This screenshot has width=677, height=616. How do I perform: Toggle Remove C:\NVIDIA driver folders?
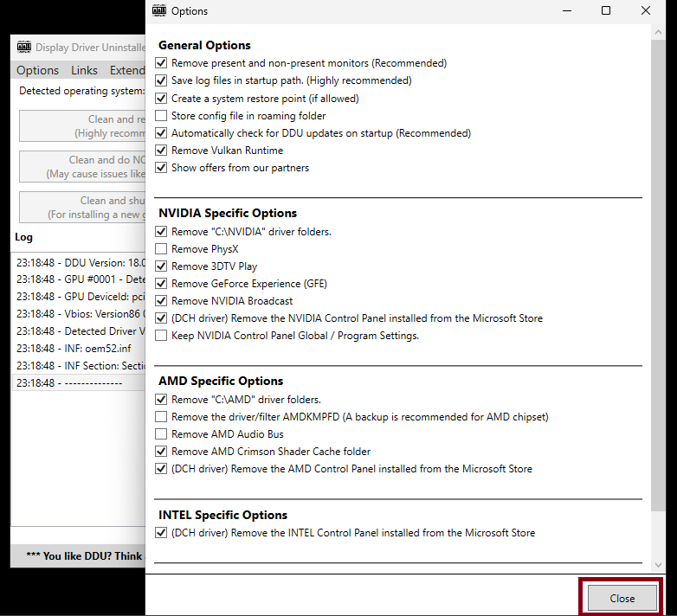click(x=161, y=232)
